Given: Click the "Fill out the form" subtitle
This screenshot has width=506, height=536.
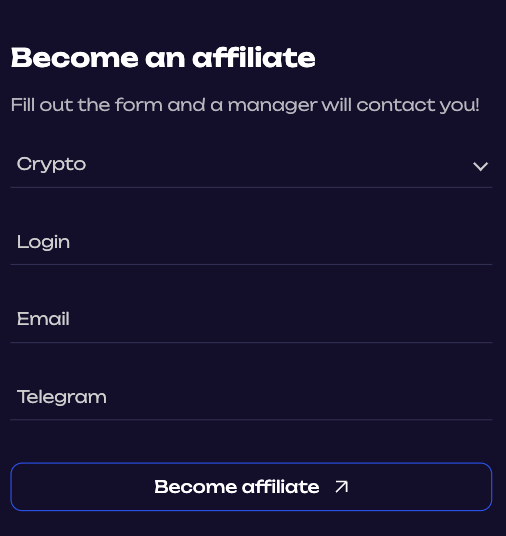Looking at the screenshot, I should coord(245,105).
